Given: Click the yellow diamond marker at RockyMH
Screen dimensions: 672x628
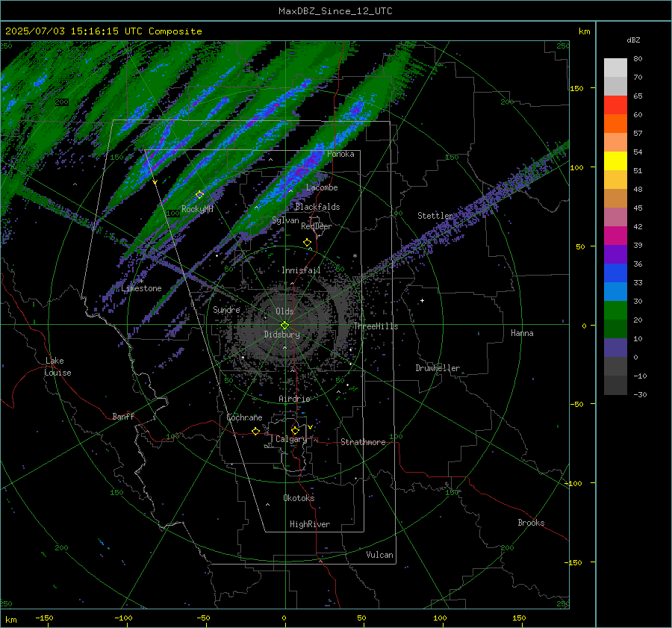Looking at the screenshot, I should pos(199,195).
